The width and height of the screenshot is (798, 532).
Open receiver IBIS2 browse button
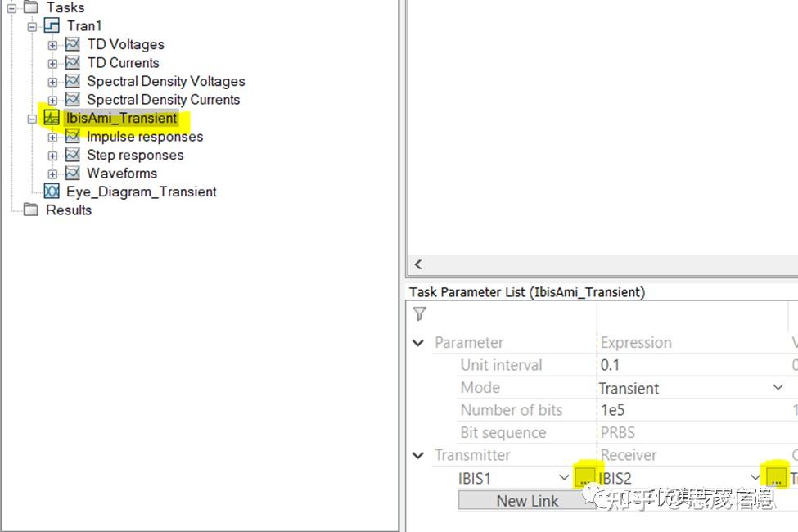click(776, 478)
